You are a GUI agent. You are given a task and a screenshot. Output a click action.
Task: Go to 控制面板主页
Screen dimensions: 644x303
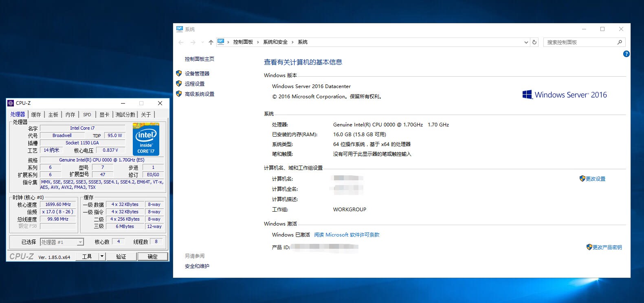tap(200, 59)
